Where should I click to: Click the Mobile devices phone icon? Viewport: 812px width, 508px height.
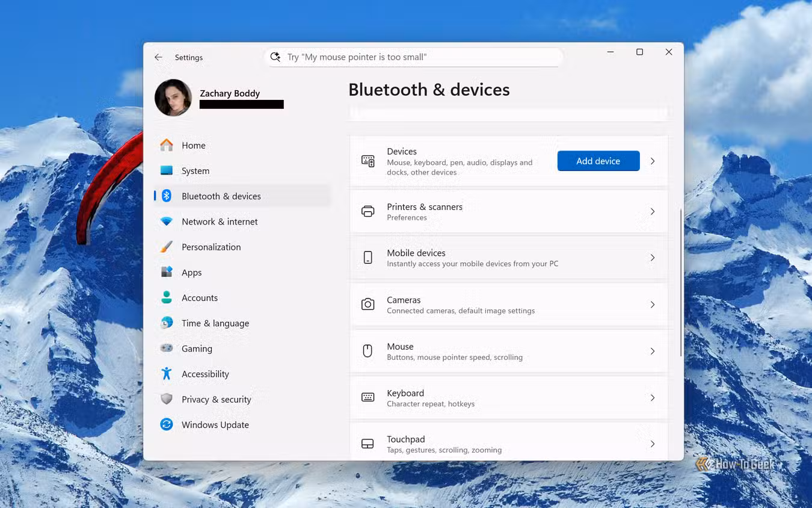click(368, 258)
